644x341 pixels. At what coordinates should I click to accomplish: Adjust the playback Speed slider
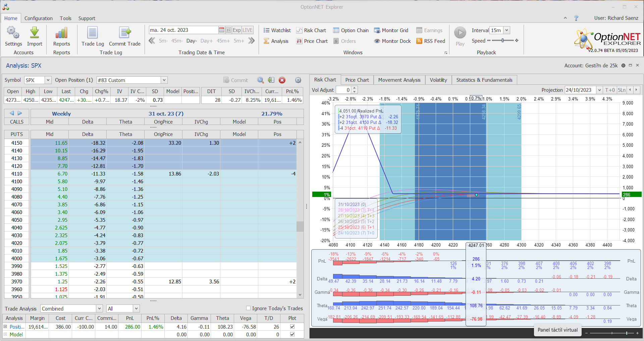point(502,41)
